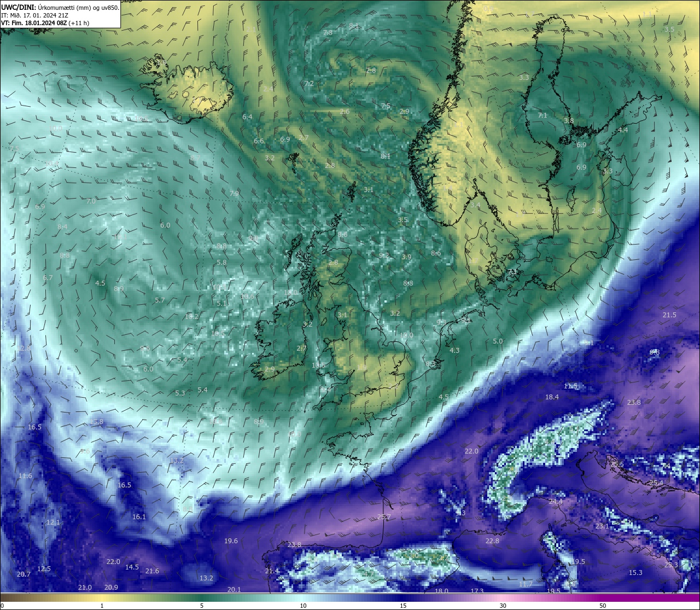Click the VT valid time line
This screenshot has height=610, width=700.
[x=45, y=23]
